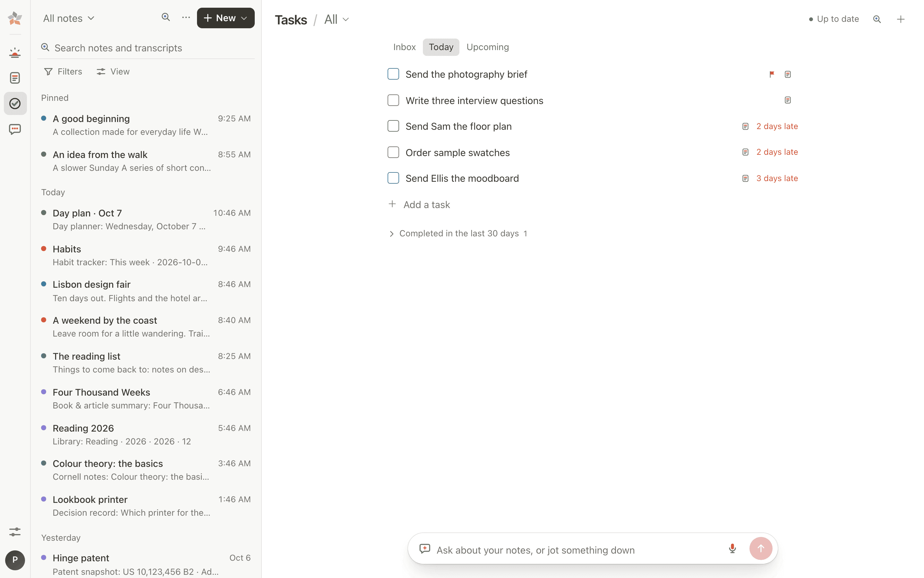This screenshot has height=578, width=924.
Task: Click the send arrow button
Action: (761, 548)
